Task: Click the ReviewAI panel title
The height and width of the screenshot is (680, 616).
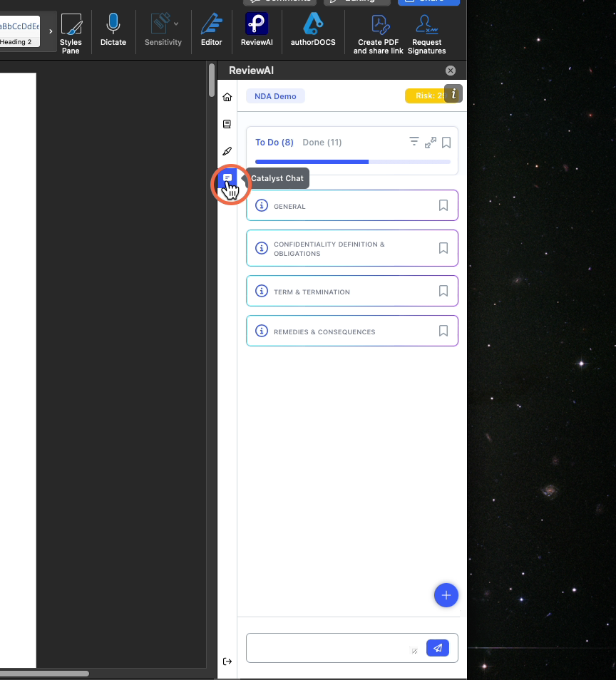Action: (x=251, y=71)
